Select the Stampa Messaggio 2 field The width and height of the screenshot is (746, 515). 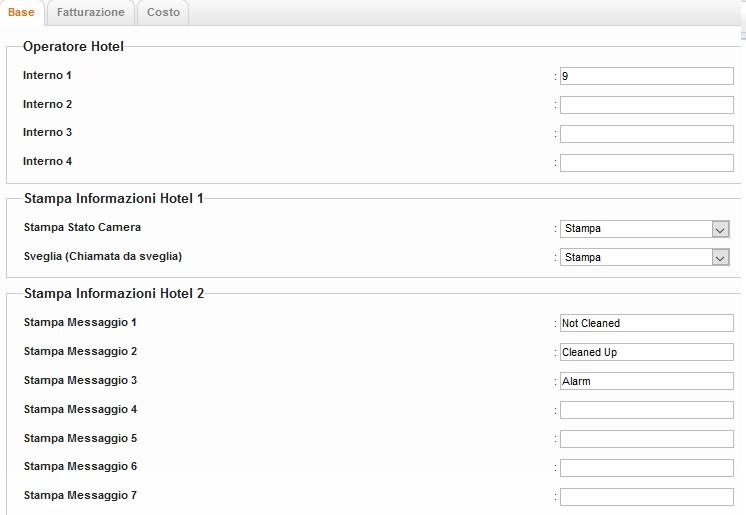tap(646, 352)
